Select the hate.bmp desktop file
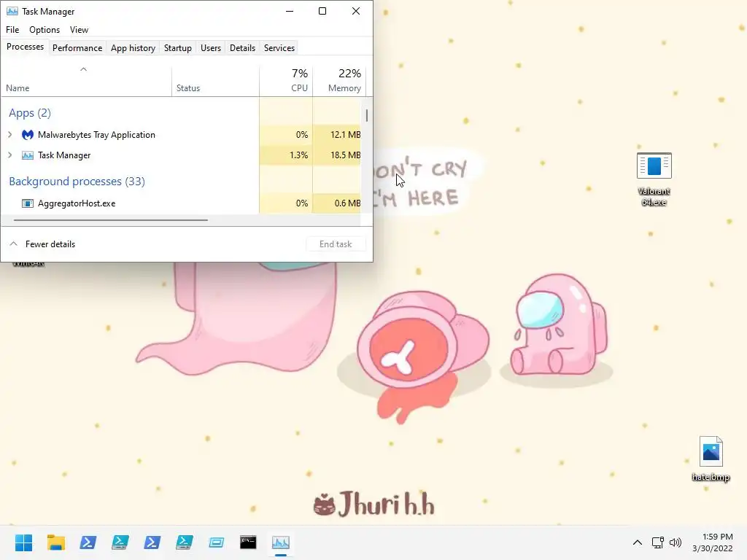747x560 pixels. click(711, 459)
